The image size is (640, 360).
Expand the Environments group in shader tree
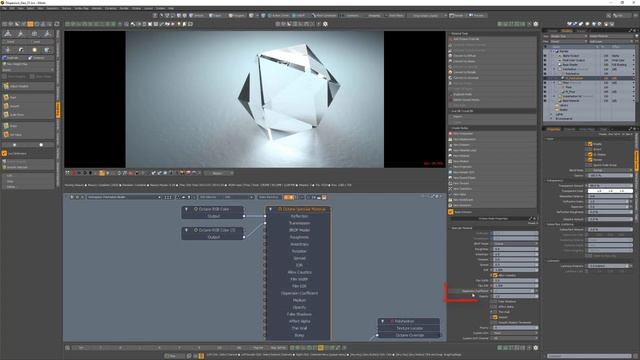[x=551, y=119]
